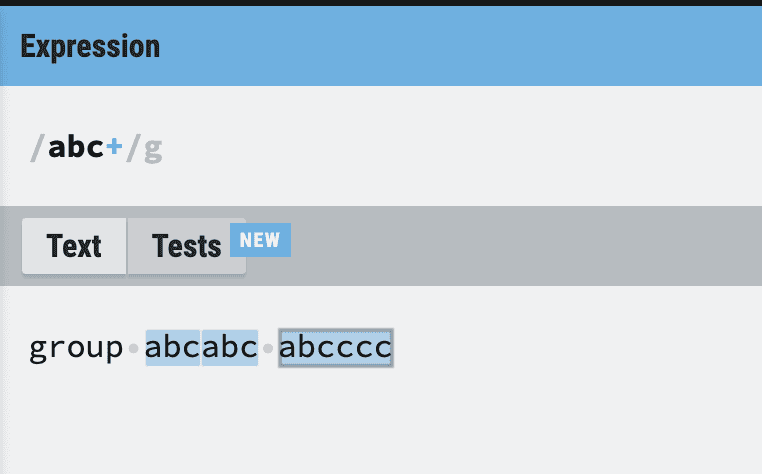Click the space dot after group
Screen dimensions: 762x474
(x=133, y=348)
